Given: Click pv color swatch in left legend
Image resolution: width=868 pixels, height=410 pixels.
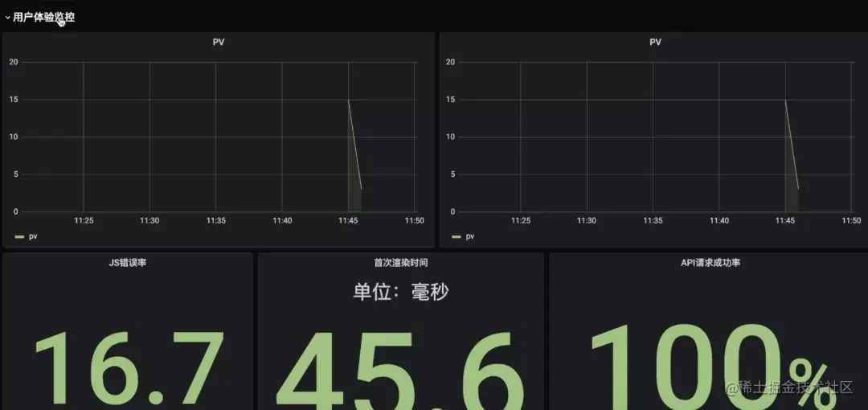Looking at the screenshot, I should (20, 237).
